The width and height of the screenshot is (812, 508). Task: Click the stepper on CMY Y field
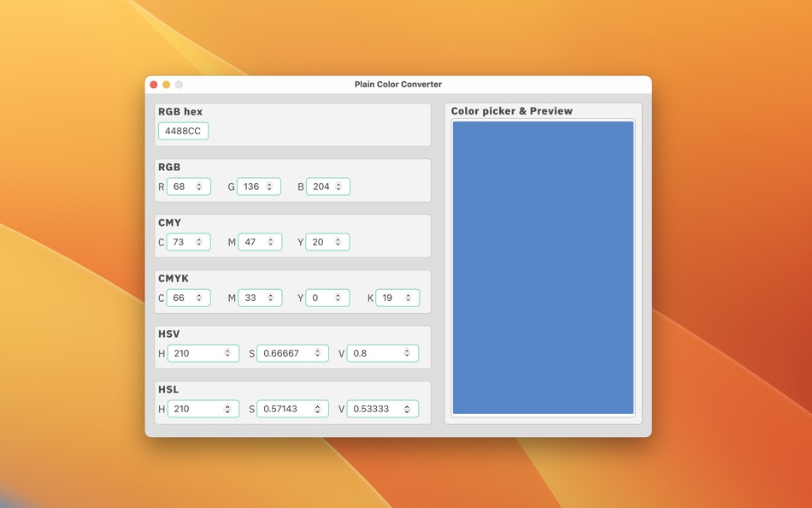(x=338, y=242)
